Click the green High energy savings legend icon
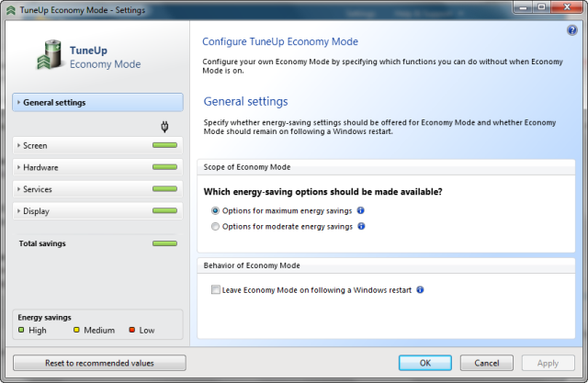The width and height of the screenshot is (588, 383). coord(21,330)
